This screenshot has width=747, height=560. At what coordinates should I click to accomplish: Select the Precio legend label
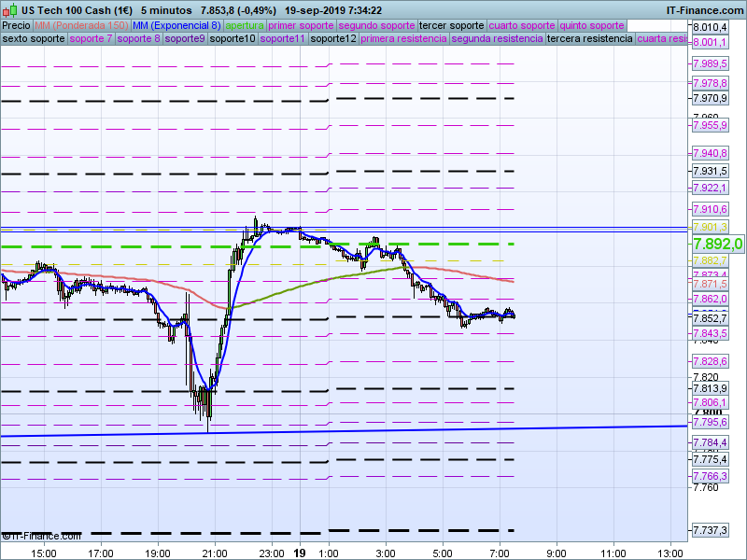point(16,25)
